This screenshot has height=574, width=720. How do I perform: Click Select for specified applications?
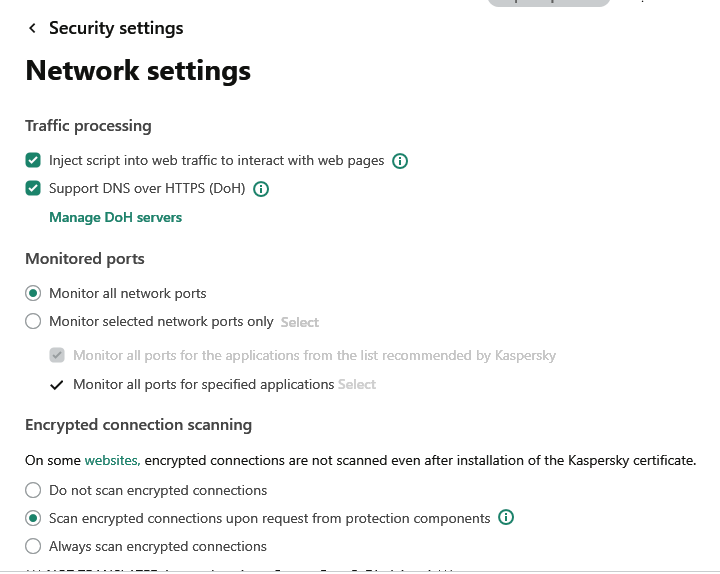tap(357, 384)
